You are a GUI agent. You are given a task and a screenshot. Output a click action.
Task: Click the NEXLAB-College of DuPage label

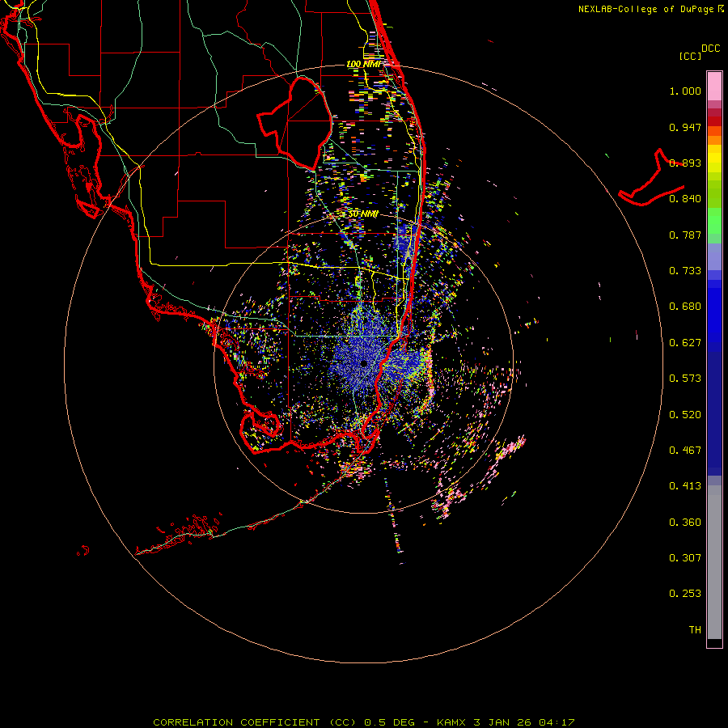[x=646, y=9]
